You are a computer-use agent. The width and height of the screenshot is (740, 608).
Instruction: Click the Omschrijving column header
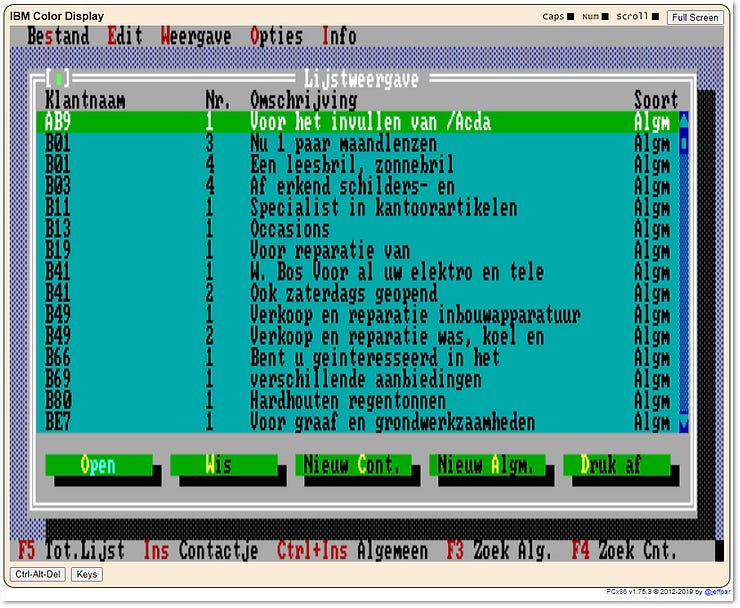point(303,100)
